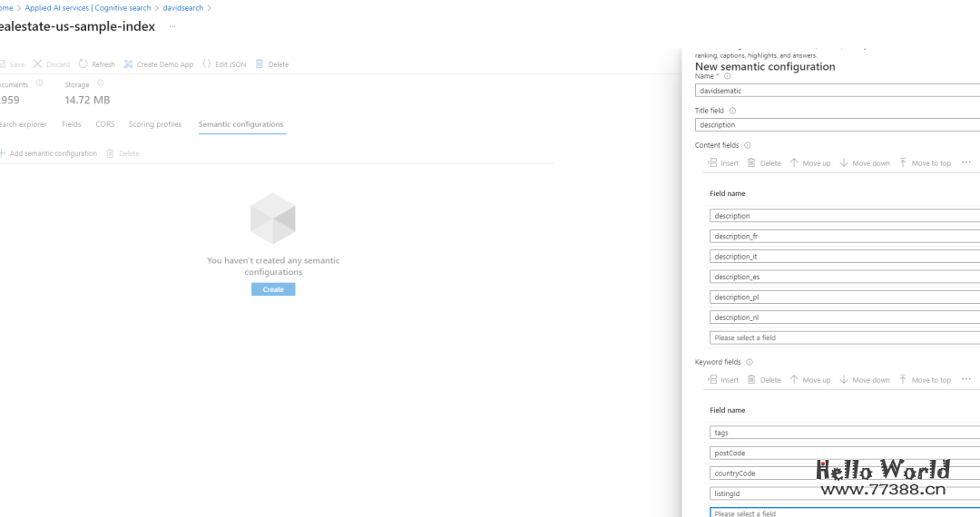Open the Title field description dropdown

pos(837,125)
